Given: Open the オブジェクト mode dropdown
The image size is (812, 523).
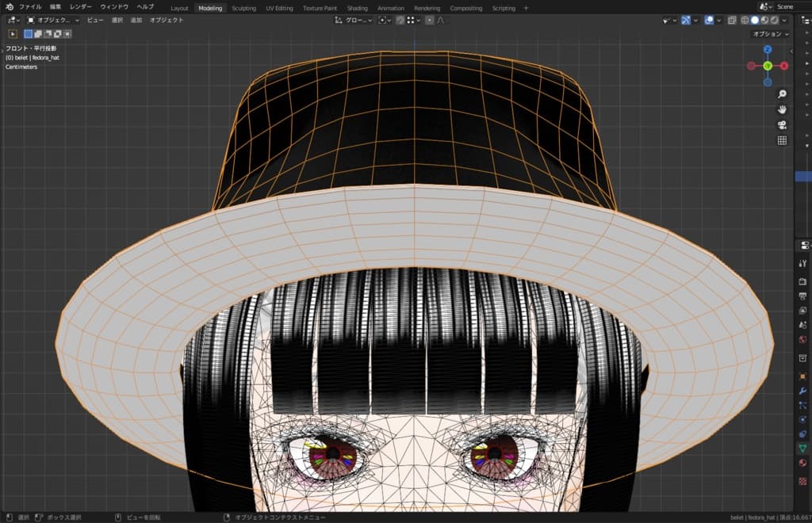Looking at the screenshot, I should (54, 20).
